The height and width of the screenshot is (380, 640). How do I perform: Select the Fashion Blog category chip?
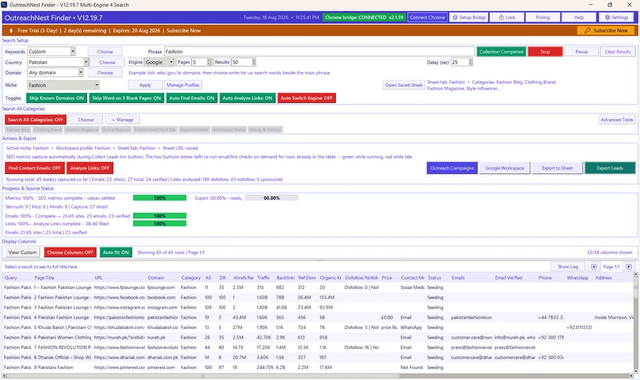pyautogui.click(x=18, y=129)
